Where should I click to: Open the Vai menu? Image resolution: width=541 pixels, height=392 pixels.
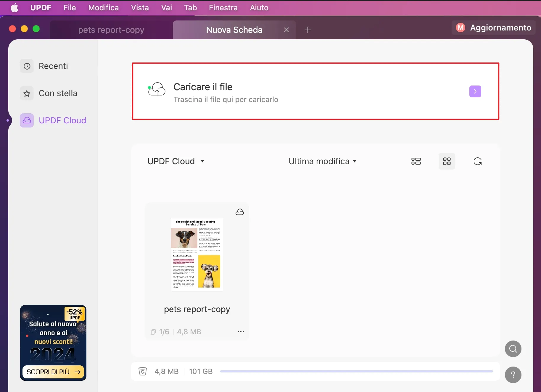[x=167, y=8]
